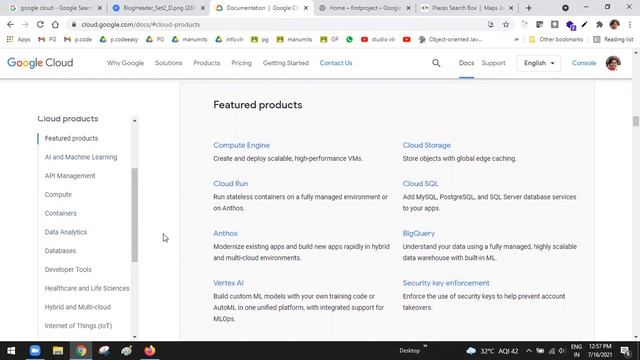
Task: Click the pen extension icon
Action: 584,24
